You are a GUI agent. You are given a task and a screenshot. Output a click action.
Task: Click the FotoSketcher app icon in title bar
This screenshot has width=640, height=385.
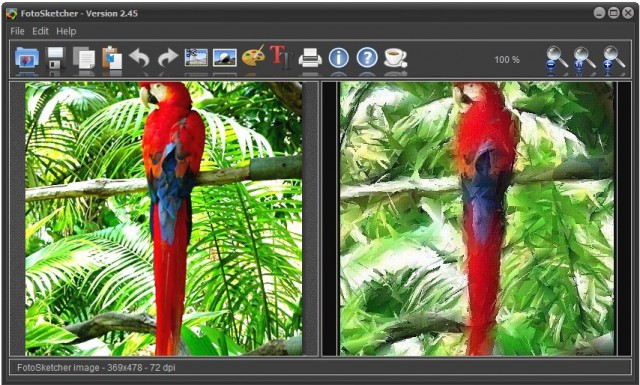coord(12,13)
